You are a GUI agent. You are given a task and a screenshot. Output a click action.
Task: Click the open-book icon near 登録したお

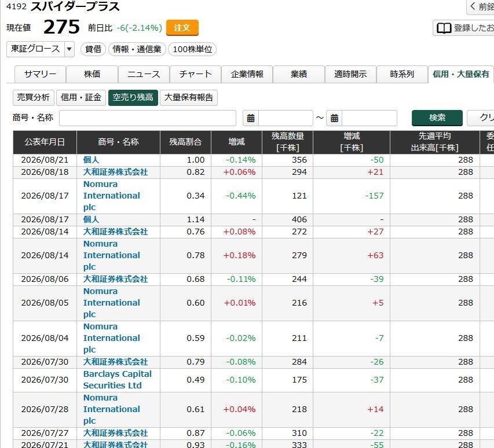tap(444, 28)
